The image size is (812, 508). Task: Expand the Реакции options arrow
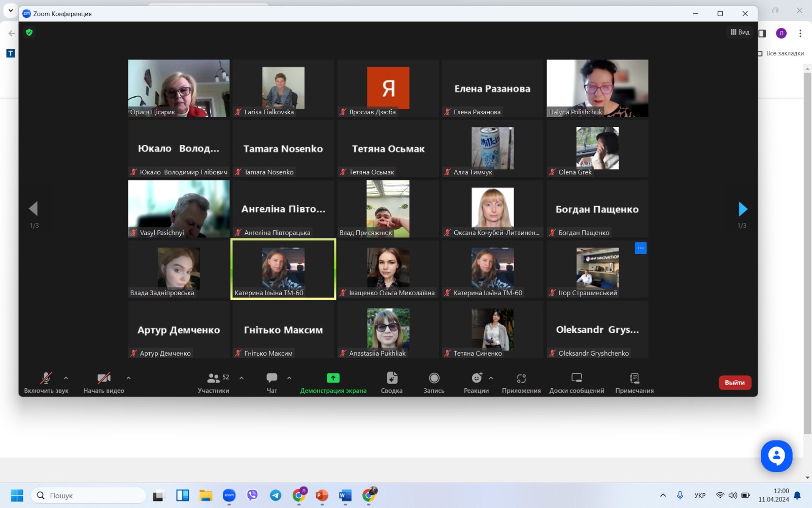click(x=491, y=378)
